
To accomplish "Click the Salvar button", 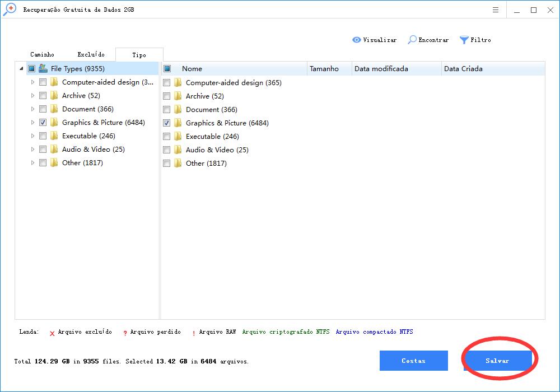I will coord(497,361).
